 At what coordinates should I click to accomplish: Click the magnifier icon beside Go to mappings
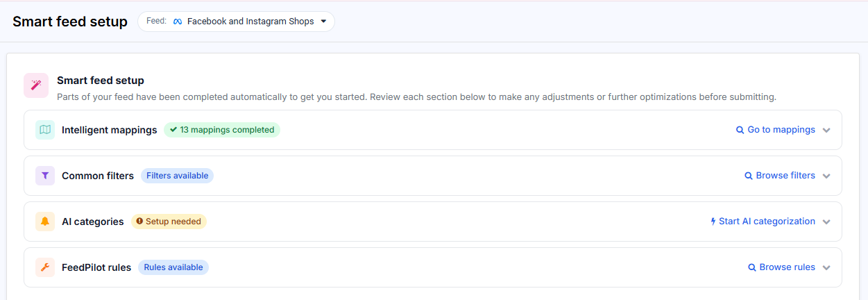point(740,130)
